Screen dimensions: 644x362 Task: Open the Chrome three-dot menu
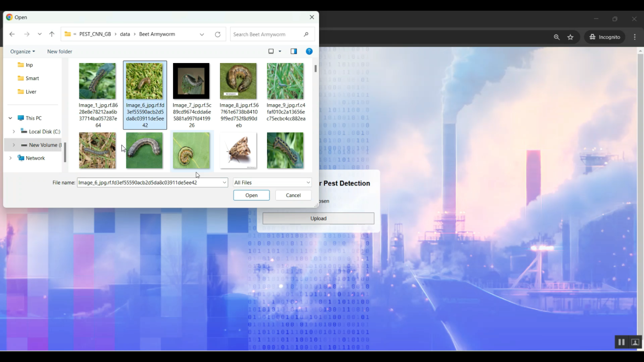635,37
